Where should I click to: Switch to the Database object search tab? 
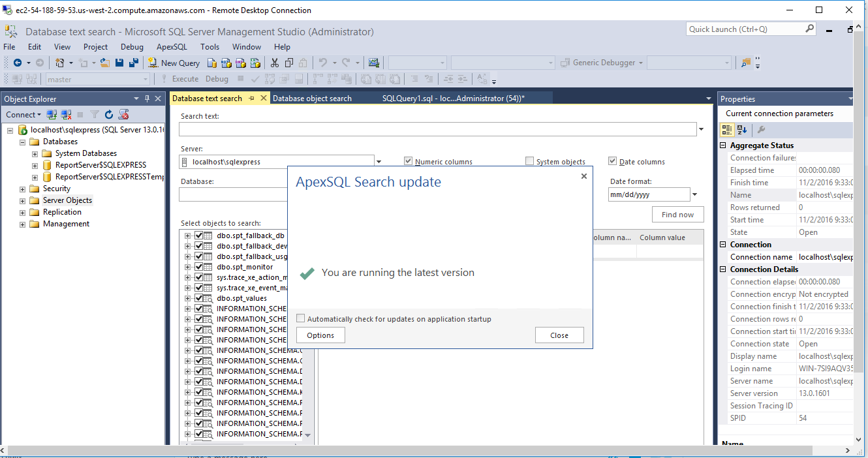(312, 99)
